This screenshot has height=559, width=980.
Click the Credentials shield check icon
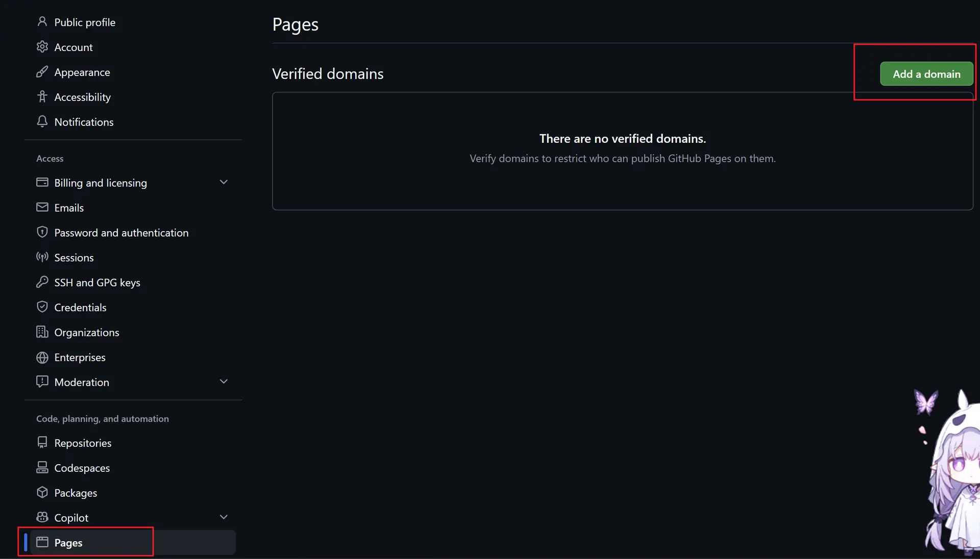click(42, 308)
